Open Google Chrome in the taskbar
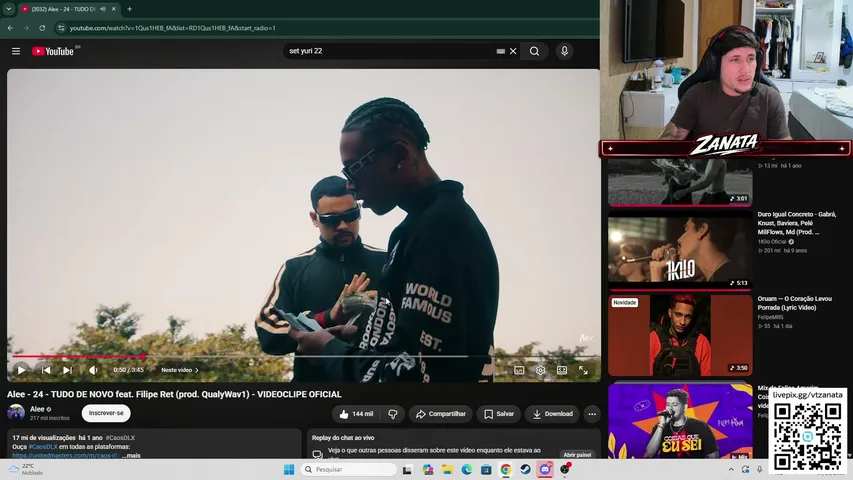 tap(506, 470)
